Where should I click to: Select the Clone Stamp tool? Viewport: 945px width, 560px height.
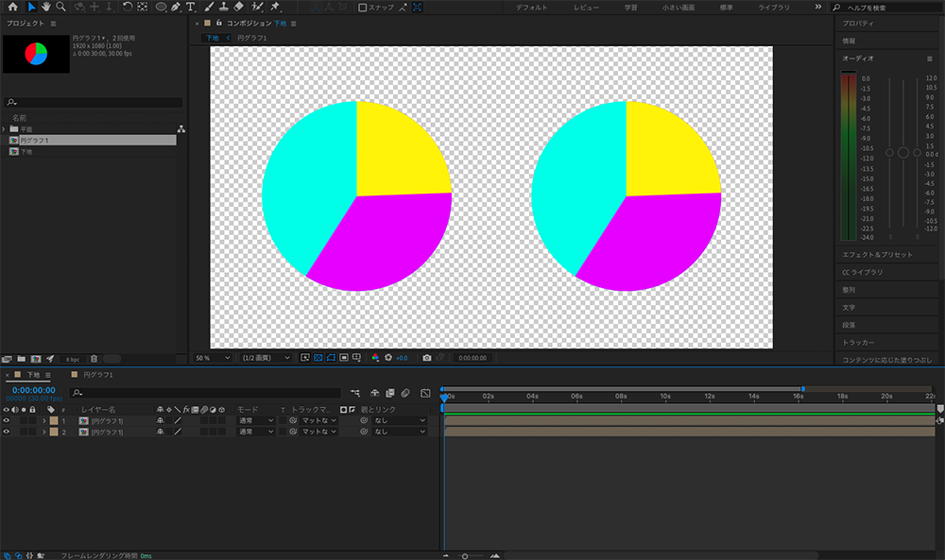coord(223,7)
